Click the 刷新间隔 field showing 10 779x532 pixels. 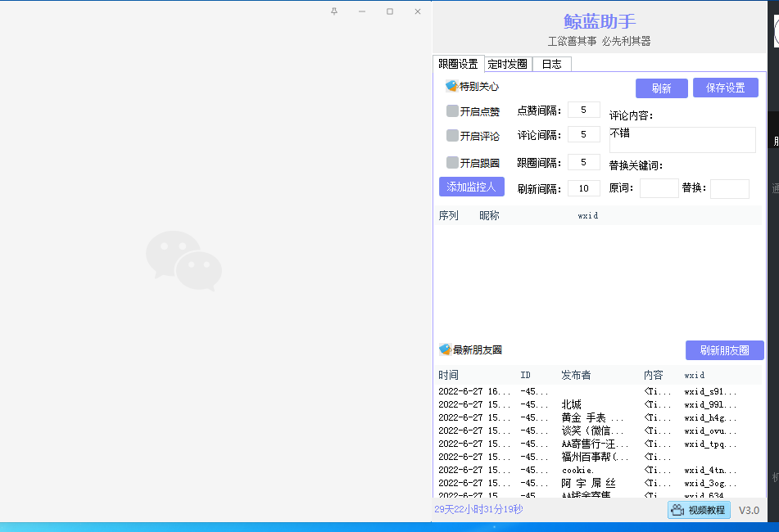[583, 188]
